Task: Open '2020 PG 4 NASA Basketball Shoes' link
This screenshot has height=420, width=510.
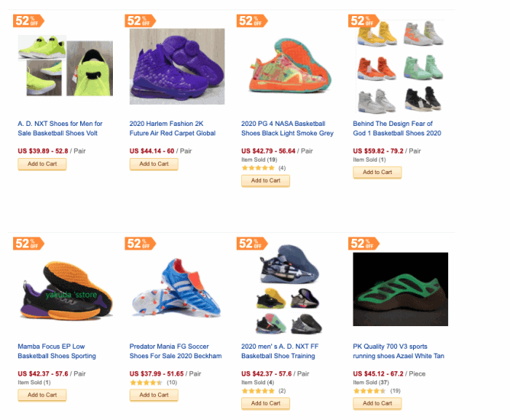Action: point(287,128)
